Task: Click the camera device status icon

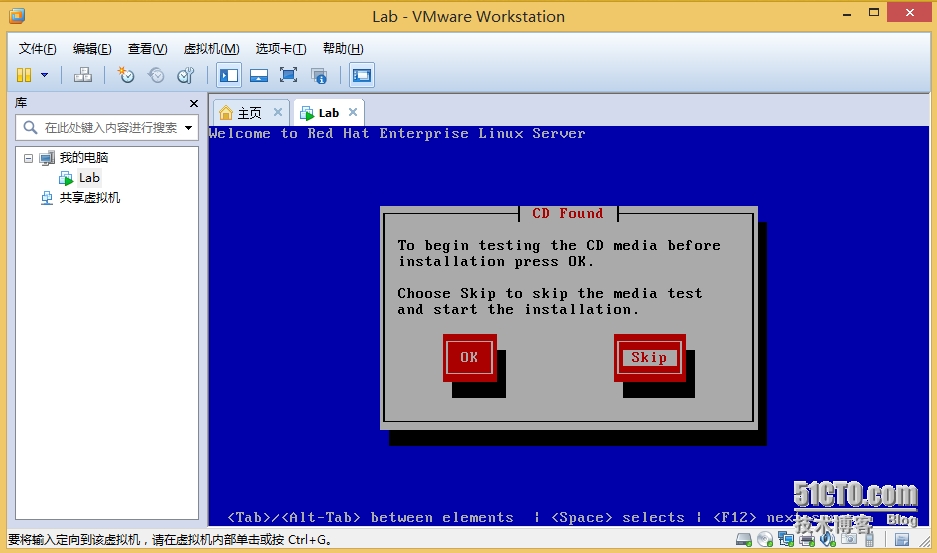Action: (849, 539)
